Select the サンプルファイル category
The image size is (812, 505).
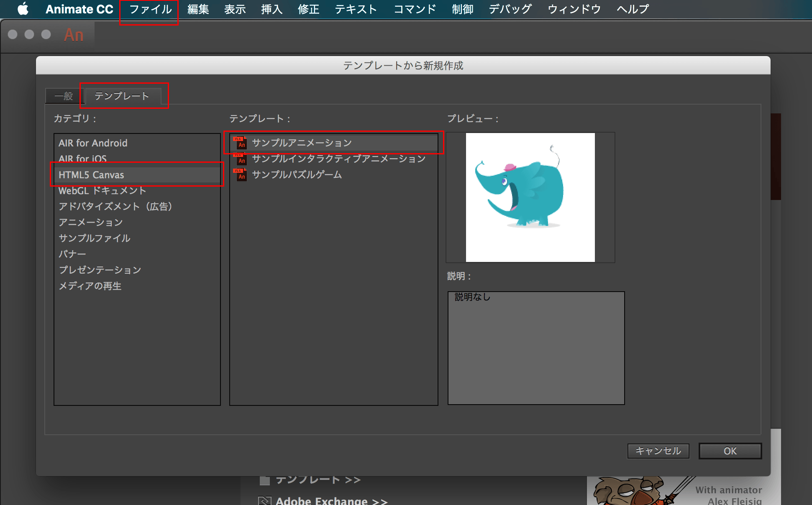[x=137, y=238]
